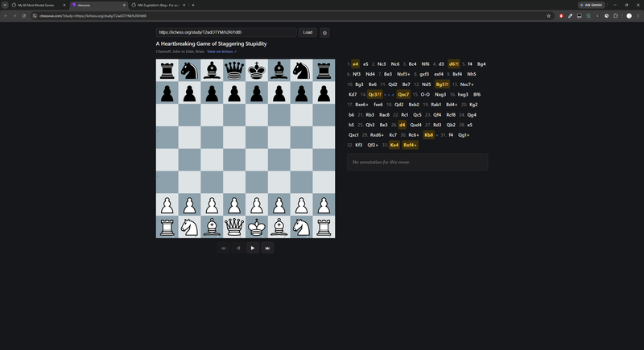Go to the highlighted move Qxc7

403,95
